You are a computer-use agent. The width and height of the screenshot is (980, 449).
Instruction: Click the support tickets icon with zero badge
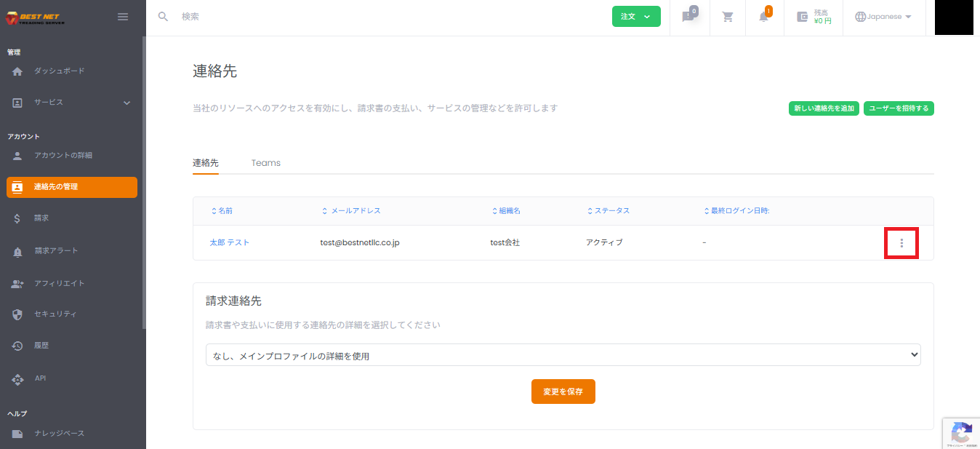688,17
